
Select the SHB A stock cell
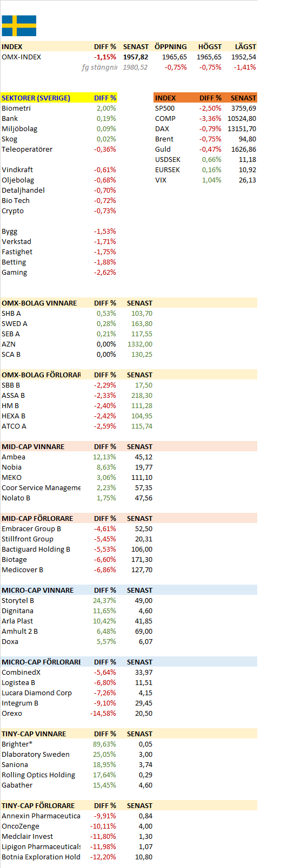point(11,313)
